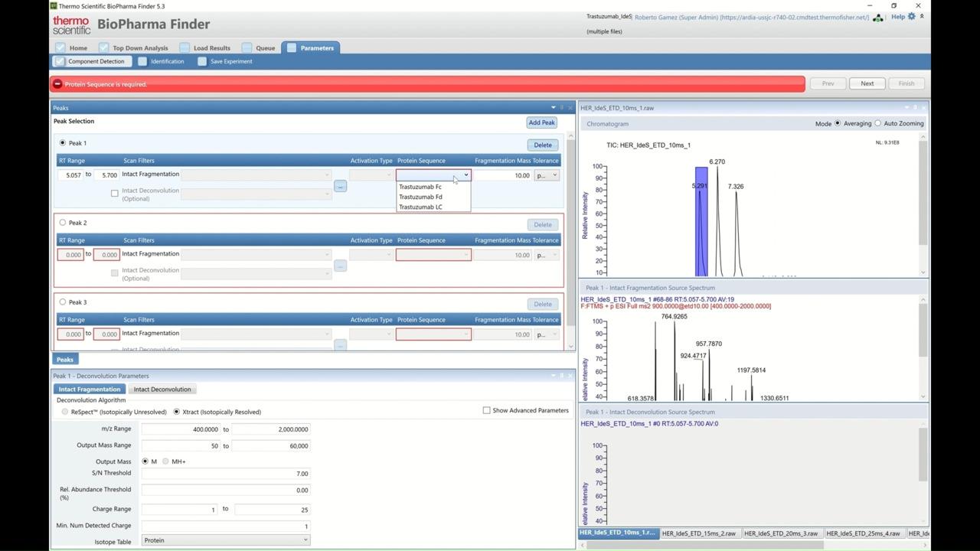Check Show Advanced Parameters
The width and height of the screenshot is (980, 551).
pos(486,411)
